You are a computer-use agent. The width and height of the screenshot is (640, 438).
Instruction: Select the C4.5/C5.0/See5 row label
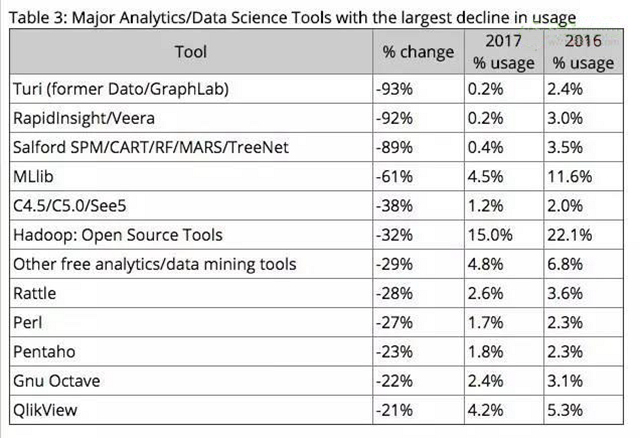pyautogui.click(x=67, y=206)
